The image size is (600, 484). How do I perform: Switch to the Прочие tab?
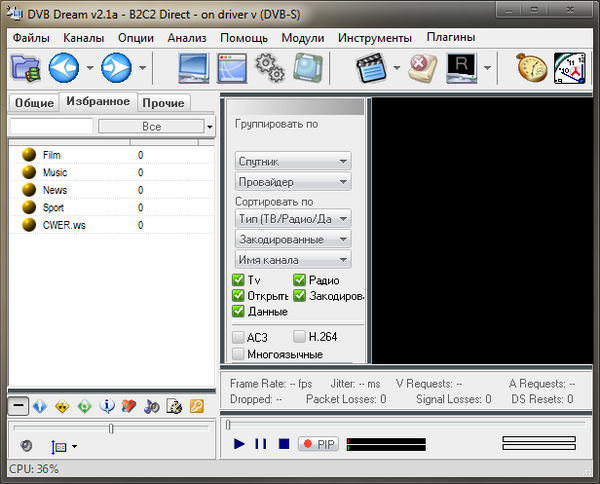[x=163, y=103]
